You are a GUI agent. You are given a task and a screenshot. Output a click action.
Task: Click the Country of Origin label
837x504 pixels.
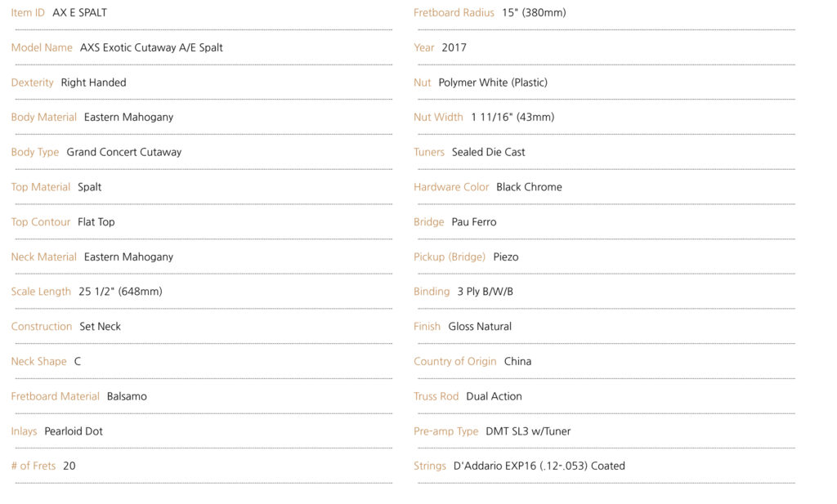pos(454,362)
